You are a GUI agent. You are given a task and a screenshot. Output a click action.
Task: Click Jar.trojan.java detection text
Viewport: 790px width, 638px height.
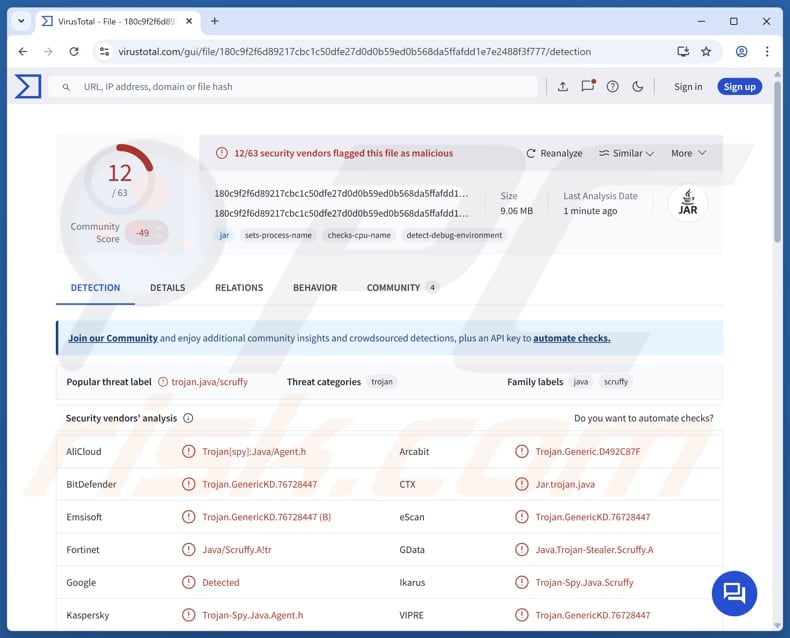(x=565, y=484)
